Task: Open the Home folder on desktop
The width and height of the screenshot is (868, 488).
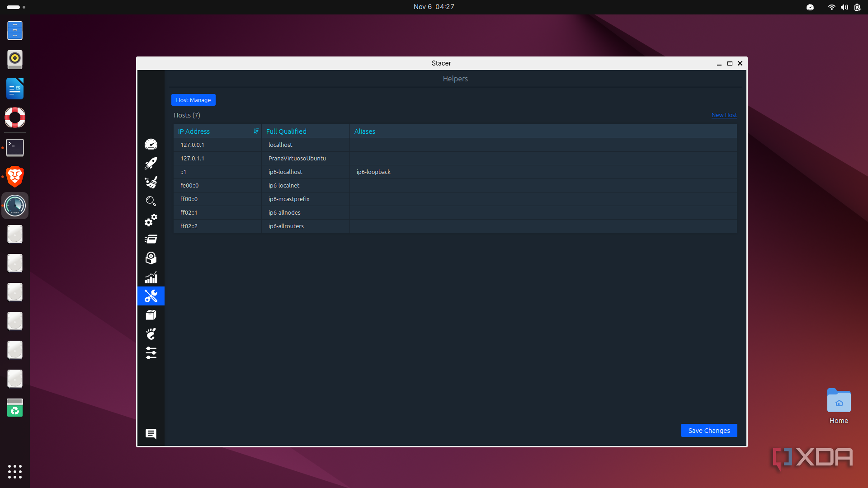Action: pyautogui.click(x=839, y=406)
